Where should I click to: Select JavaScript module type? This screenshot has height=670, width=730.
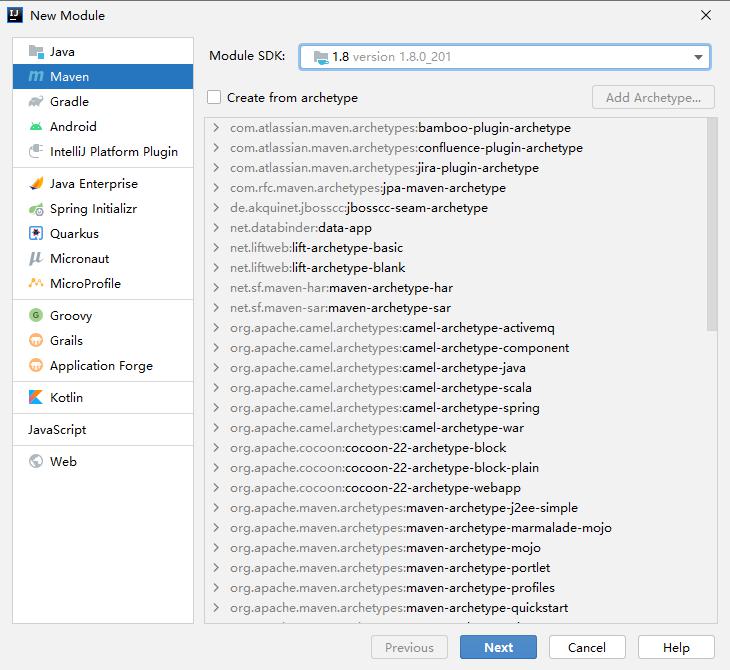pos(103,429)
